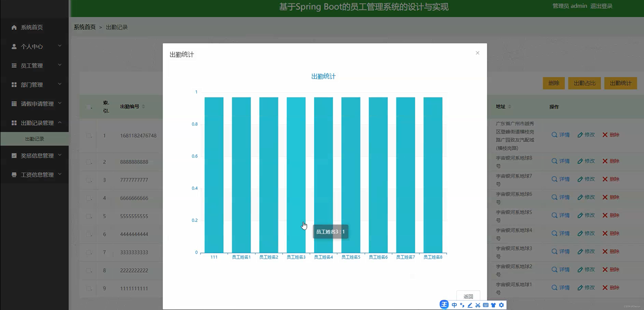Click the magnifier 详情 icon for 宇宙银河系地球3号 row
The height and width of the screenshot is (310, 644).
tap(554, 252)
